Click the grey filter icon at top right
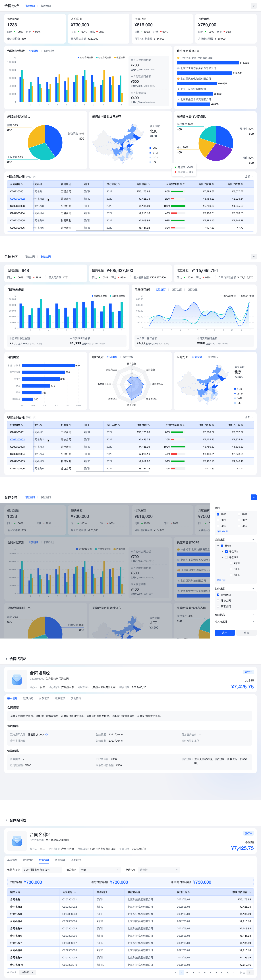 [253, 6]
